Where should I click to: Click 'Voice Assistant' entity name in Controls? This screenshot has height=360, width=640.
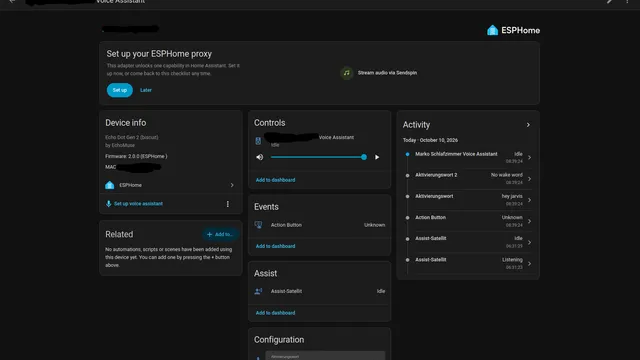(x=336, y=138)
